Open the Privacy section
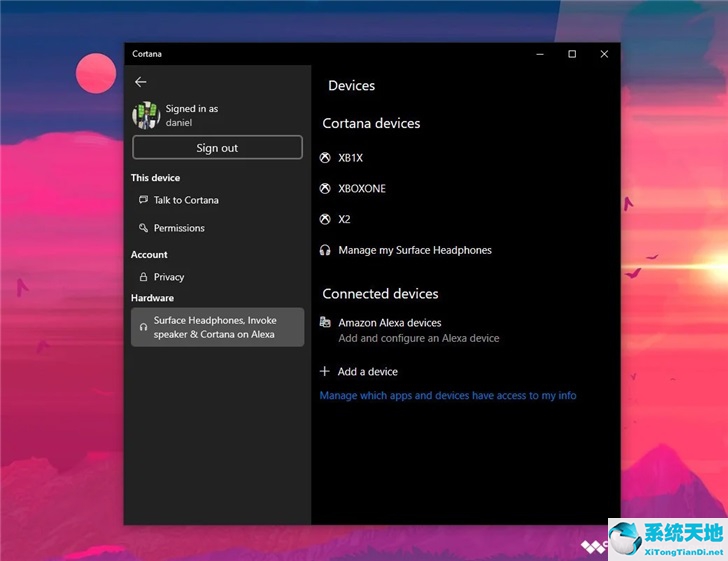This screenshot has width=728, height=561. 169,277
